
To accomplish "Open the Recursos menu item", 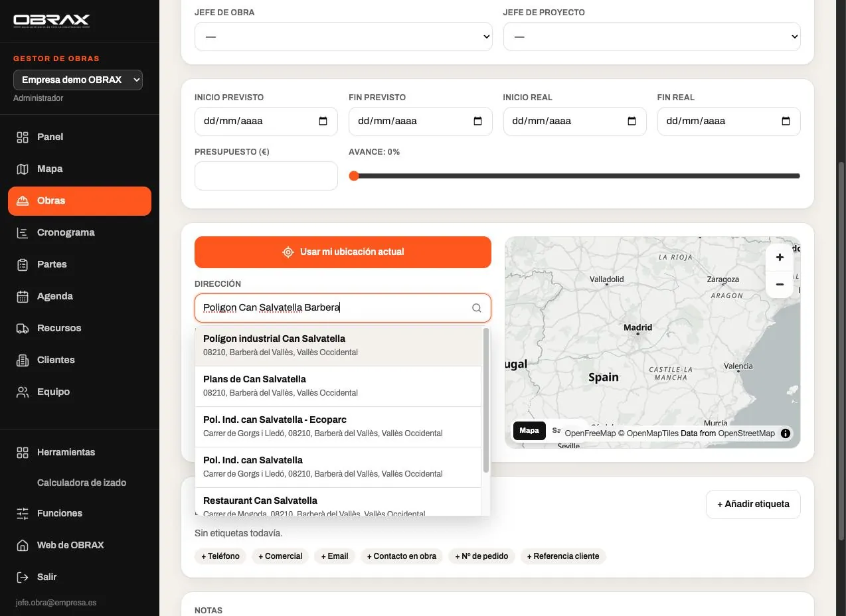I will coord(80,328).
